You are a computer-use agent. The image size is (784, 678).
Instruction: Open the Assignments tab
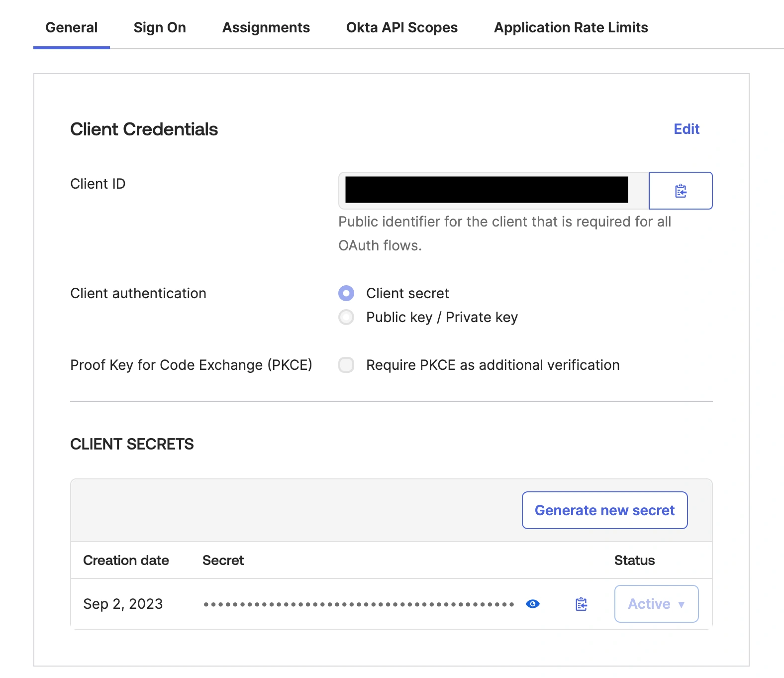[x=266, y=27]
